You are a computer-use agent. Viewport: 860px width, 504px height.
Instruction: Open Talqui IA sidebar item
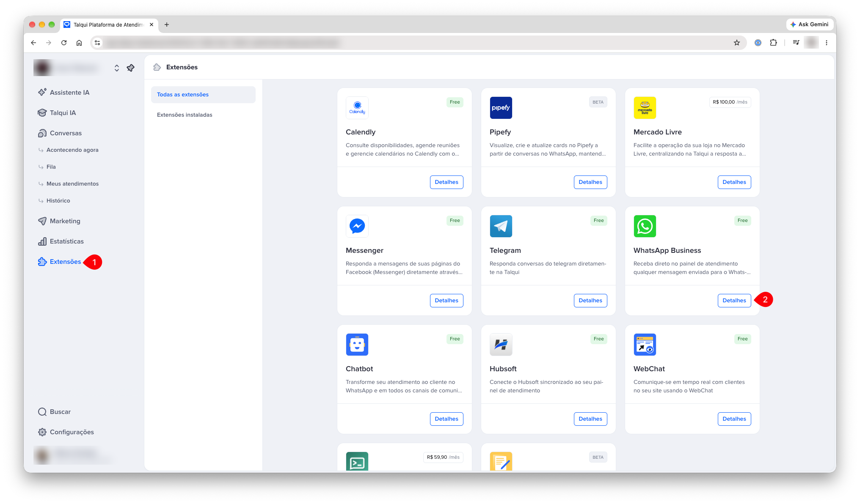[x=57, y=112]
